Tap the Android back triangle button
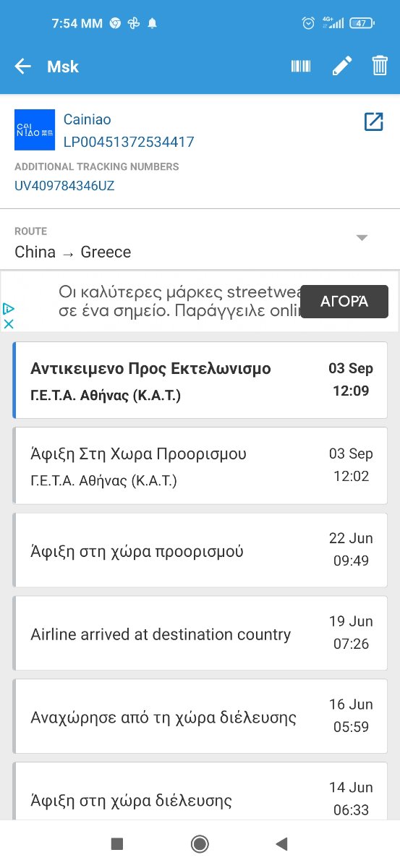Viewport: 400px width, 868px height. pyautogui.click(x=282, y=843)
